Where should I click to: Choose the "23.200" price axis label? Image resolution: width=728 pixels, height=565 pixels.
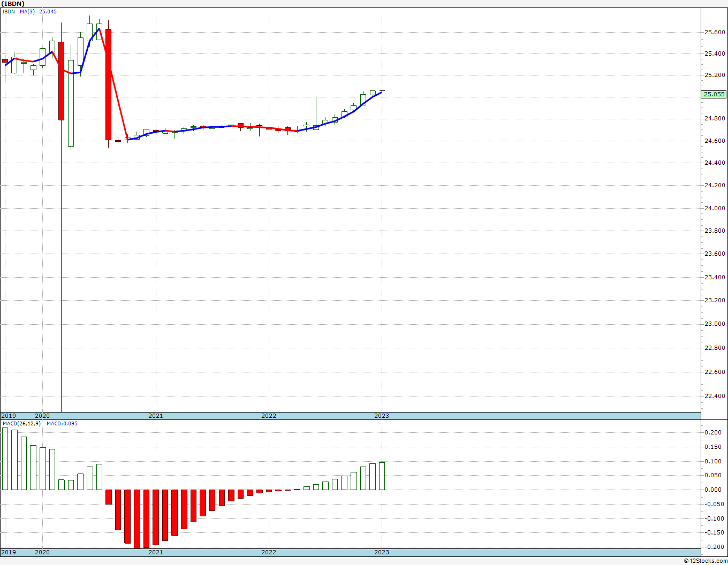tap(715, 300)
